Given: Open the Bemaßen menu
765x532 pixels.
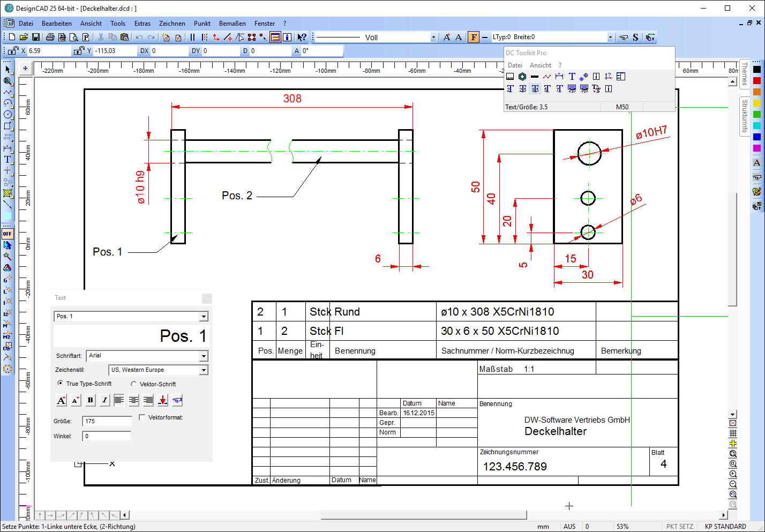Looking at the screenshot, I should coord(232,24).
